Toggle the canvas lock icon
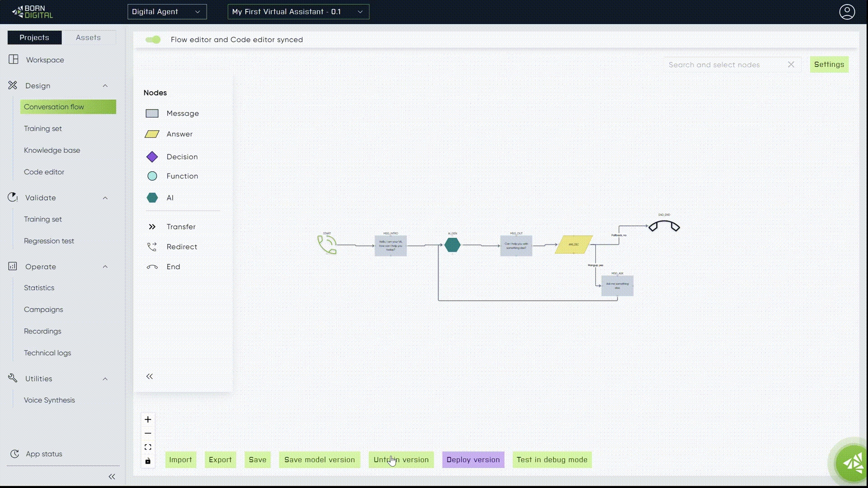The width and height of the screenshot is (868, 488). click(x=148, y=461)
